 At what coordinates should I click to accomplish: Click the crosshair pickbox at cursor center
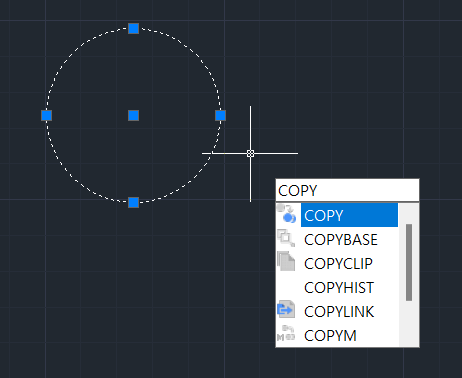pos(251,153)
